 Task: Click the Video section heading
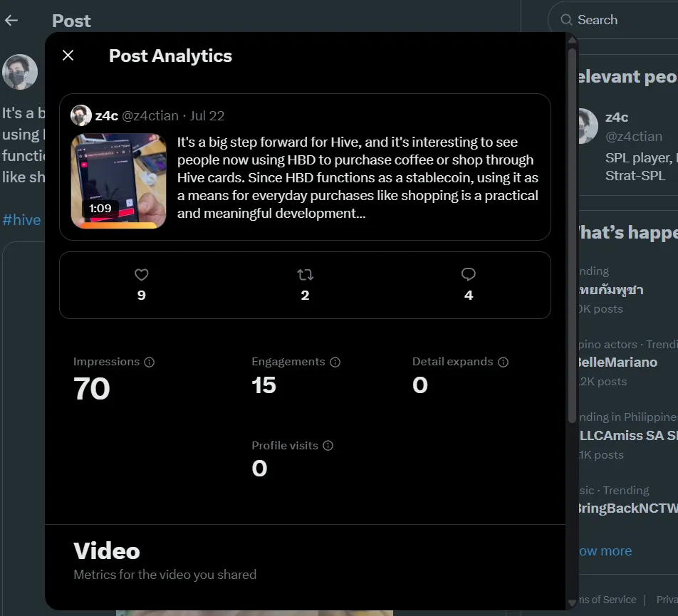click(x=107, y=550)
